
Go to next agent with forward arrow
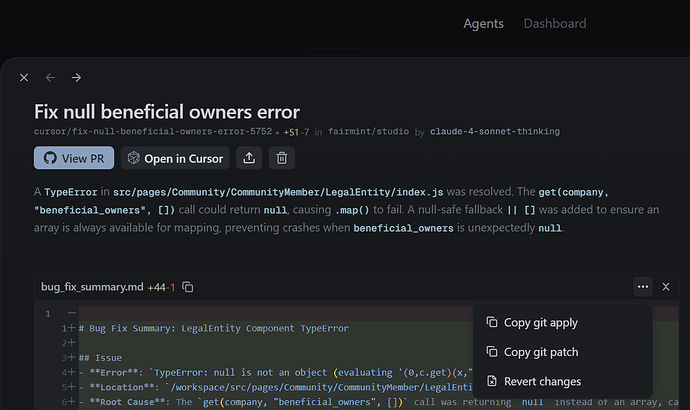pos(77,78)
